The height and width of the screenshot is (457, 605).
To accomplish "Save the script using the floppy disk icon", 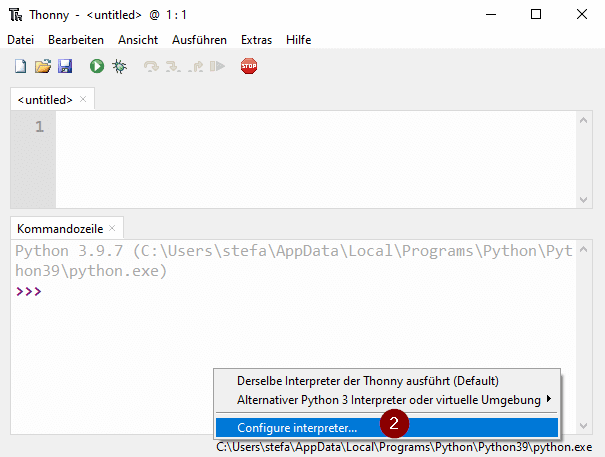I will point(64,67).
